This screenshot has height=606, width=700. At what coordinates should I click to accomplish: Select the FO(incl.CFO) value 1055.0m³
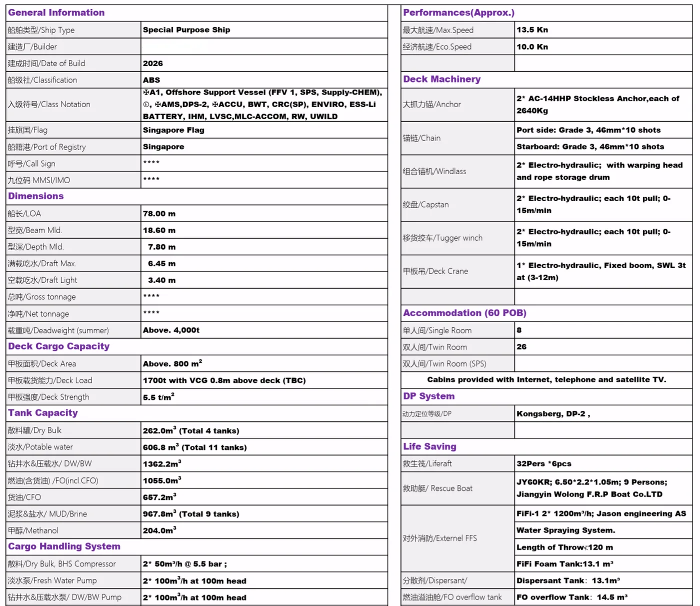click(x=162, y=480)
